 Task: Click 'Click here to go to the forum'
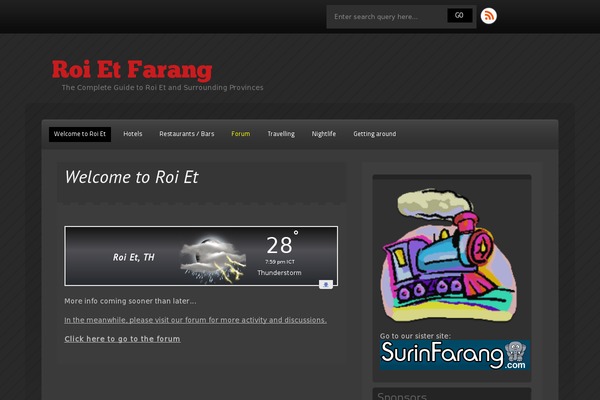pyautogui.click(x=122, y=339)
